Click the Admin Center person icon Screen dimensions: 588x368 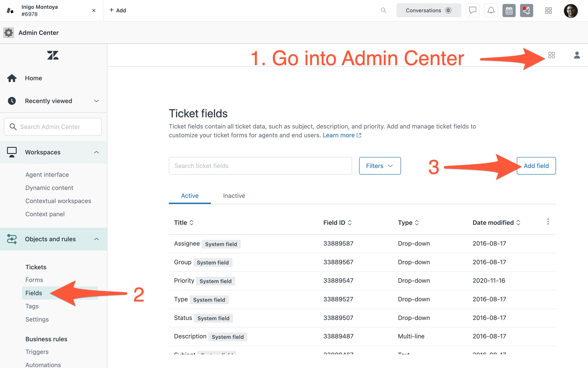[x=577, y=55]
